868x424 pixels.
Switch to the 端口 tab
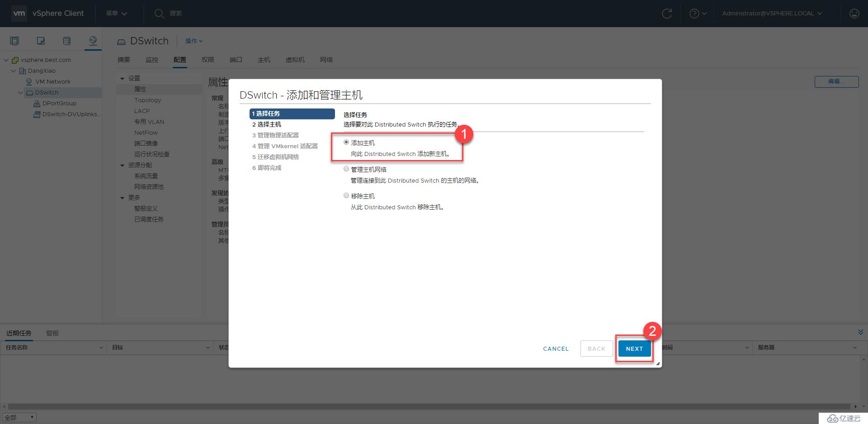(x=236, y=60)
